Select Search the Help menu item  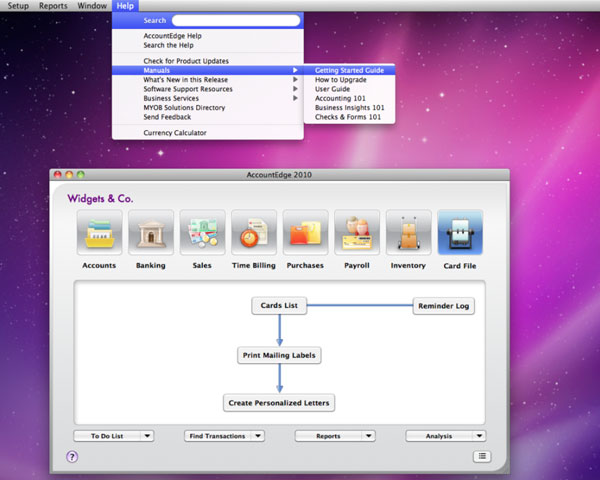click(x=208, y=45)
